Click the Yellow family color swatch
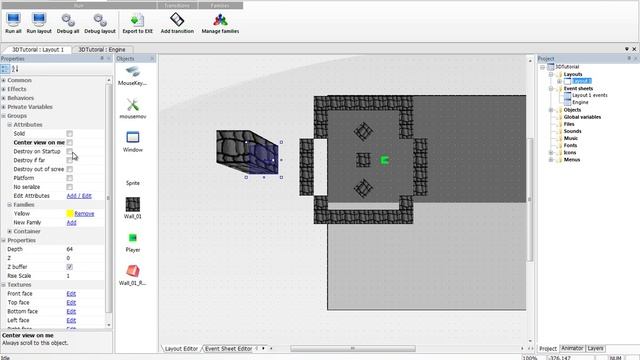The image size is (640, 360). pos(70,213)
